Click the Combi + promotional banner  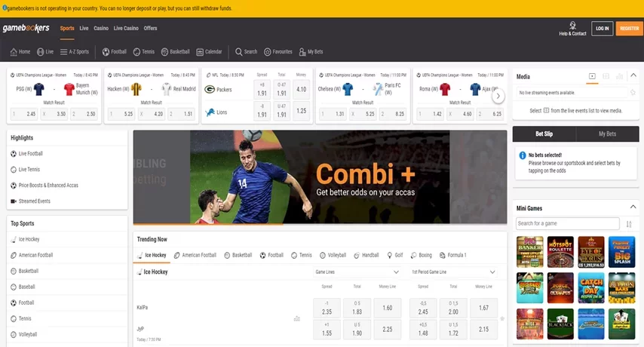tap(320, 177)
